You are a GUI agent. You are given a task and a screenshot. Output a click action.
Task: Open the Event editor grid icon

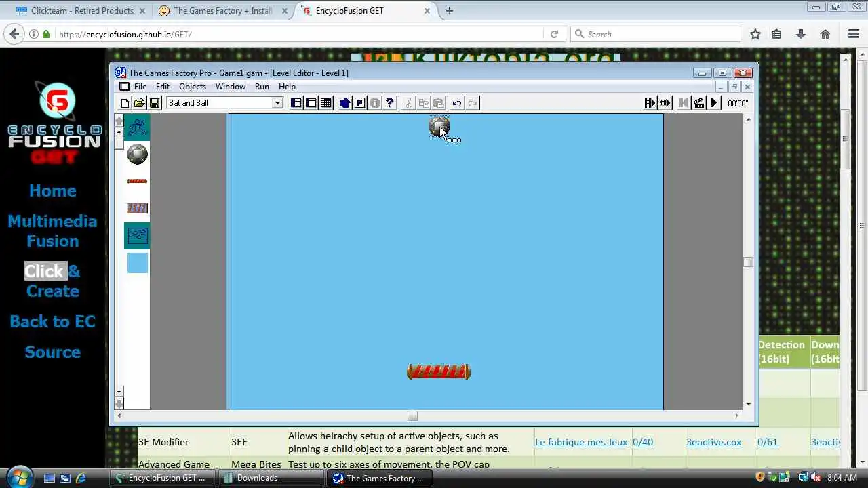[326, 103]
